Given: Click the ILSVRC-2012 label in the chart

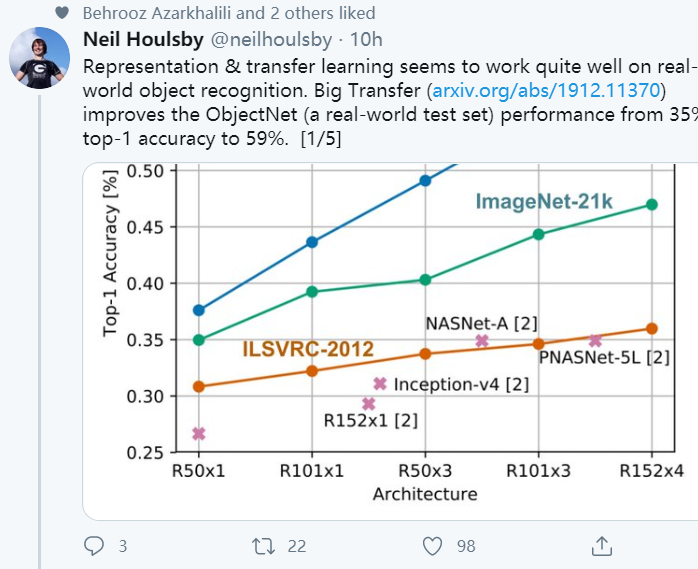Looking at the screenshot, I should pos(308,349).
